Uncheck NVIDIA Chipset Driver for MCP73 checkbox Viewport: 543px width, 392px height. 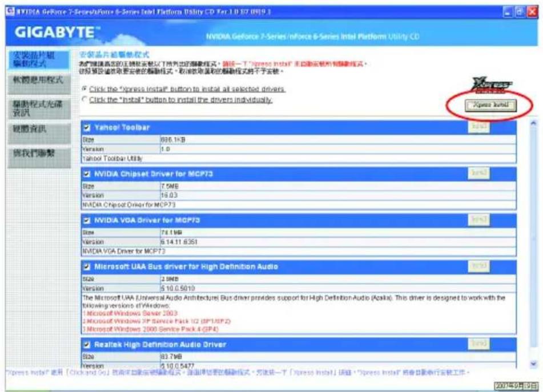[x=87, y=174]
